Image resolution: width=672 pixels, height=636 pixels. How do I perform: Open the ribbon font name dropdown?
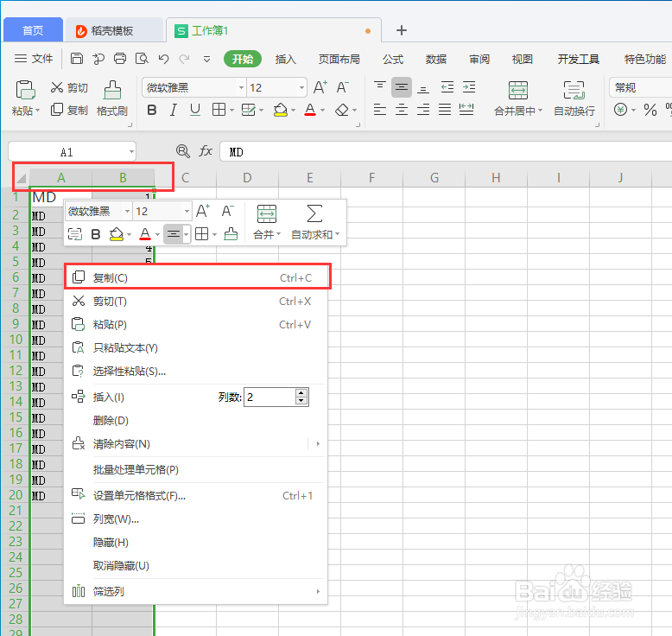pyautogui.click(x=241, y=88)
